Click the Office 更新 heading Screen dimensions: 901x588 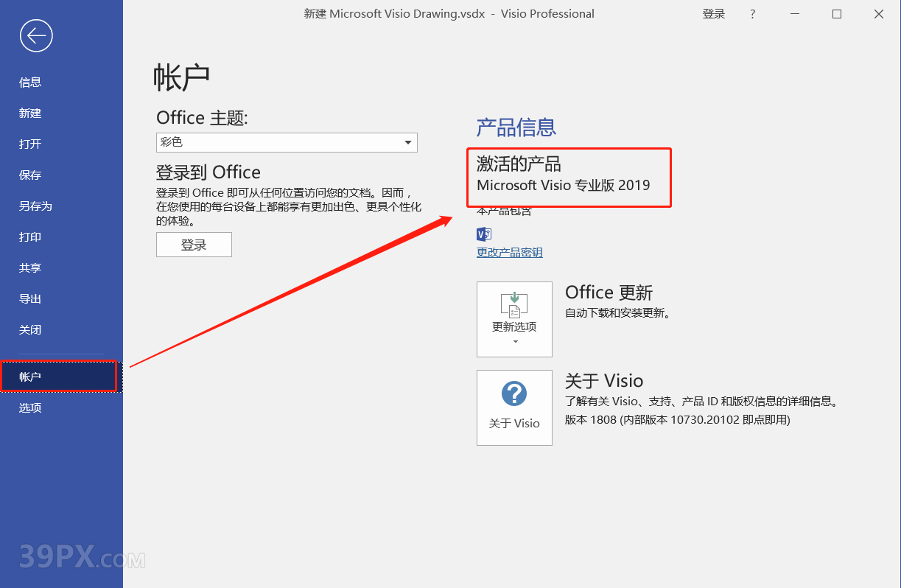click(x=609, y=293)
